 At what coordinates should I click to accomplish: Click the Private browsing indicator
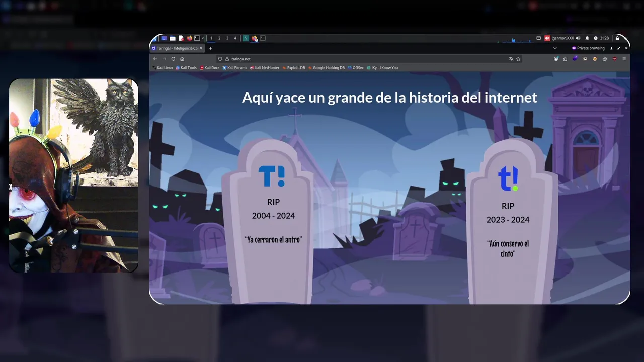(588, 48)
